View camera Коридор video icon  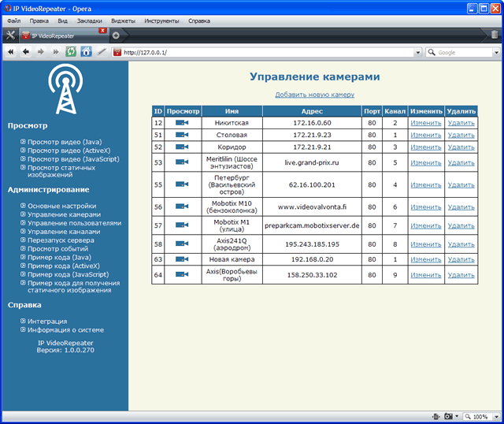tap(182, 147)
